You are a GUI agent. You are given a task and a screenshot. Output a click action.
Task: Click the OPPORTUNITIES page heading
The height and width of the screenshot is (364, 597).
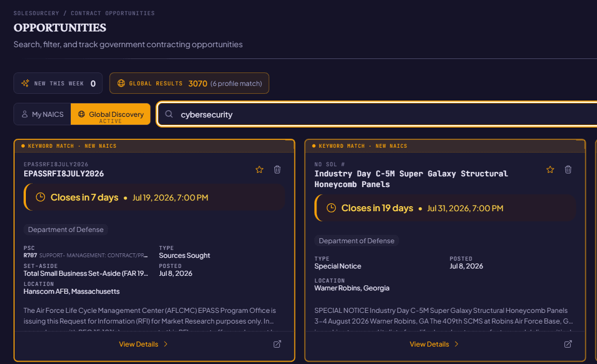click(x=60, y=28)
